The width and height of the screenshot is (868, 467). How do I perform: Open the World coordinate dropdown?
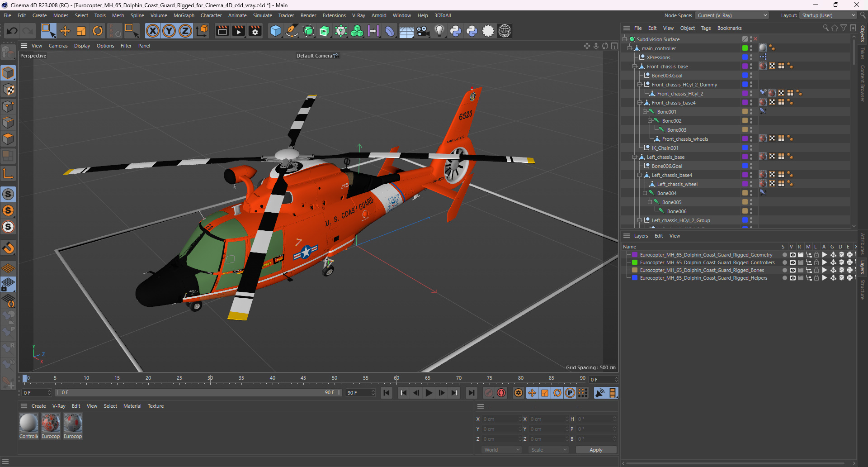coord(502,450)
